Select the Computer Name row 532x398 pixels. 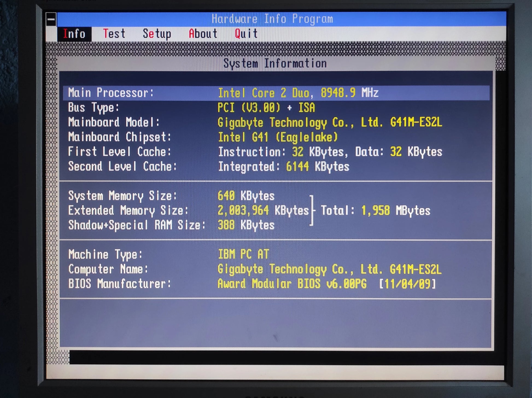point(276,269)
